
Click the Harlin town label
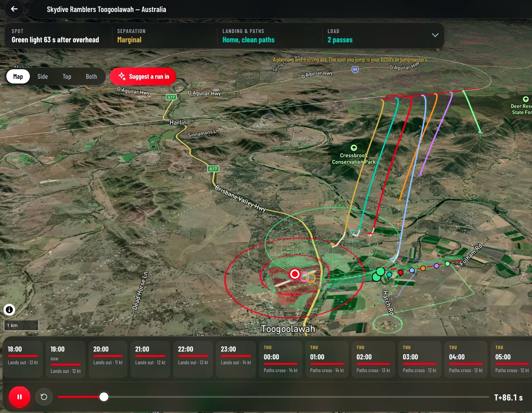coord(178,122)
